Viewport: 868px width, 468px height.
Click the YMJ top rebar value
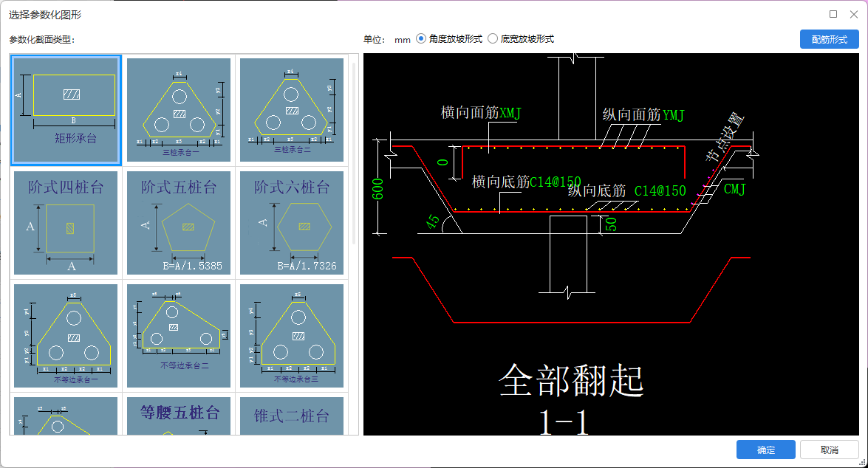point(674,115)
